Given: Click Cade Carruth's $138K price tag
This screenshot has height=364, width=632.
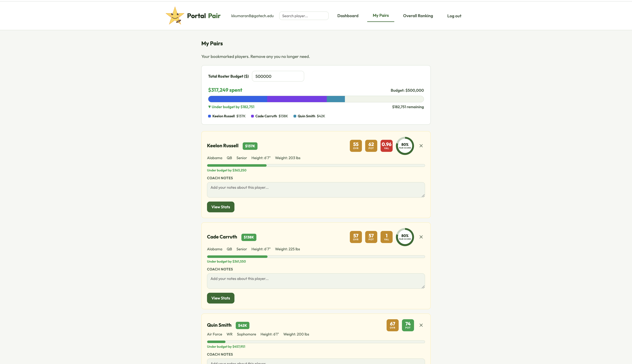Looking at the screenshot, I should (x=249, y=237).
